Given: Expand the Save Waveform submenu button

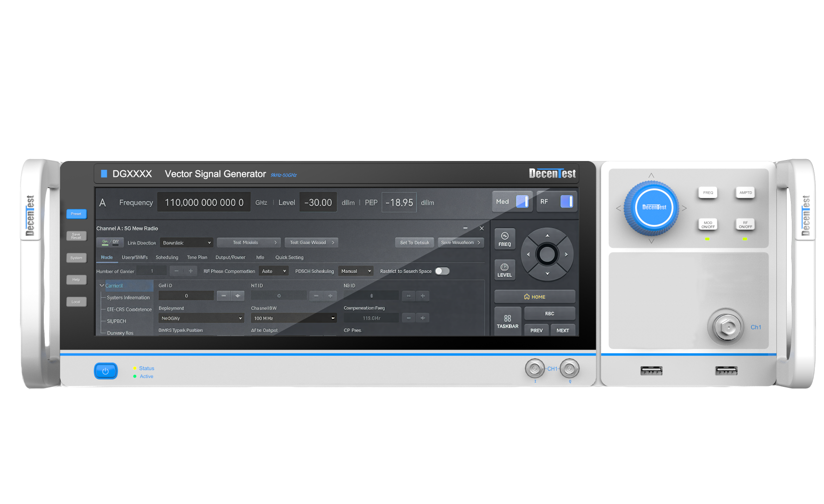Looking at the screenshot, I should (x=461, y=243).
